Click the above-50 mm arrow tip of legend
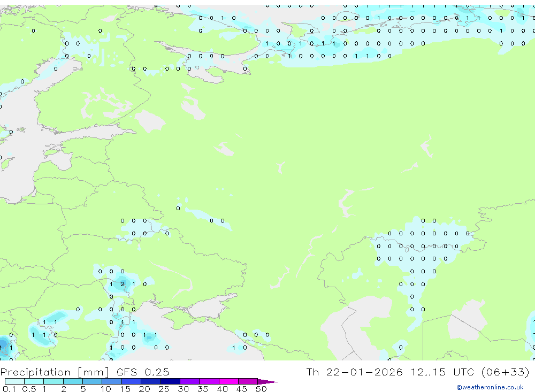The width and height of the screenshot is (535, 392). pos(267,382)
